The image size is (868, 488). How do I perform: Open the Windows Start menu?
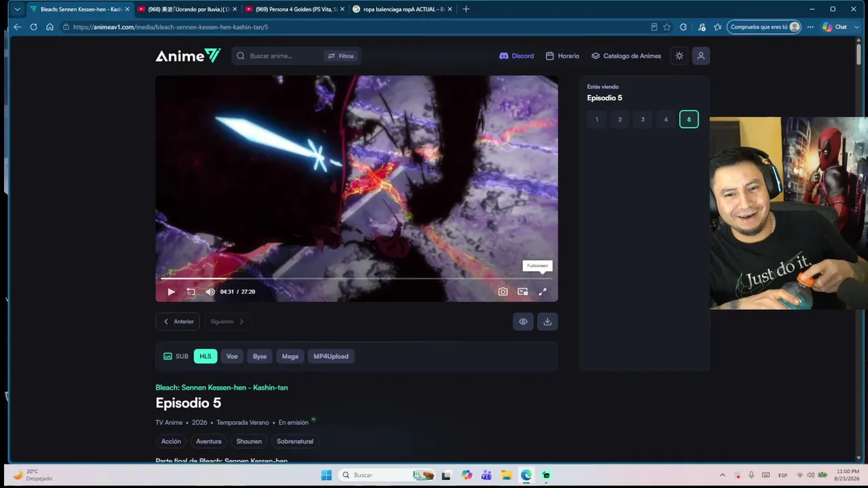[x=326, y=475]
